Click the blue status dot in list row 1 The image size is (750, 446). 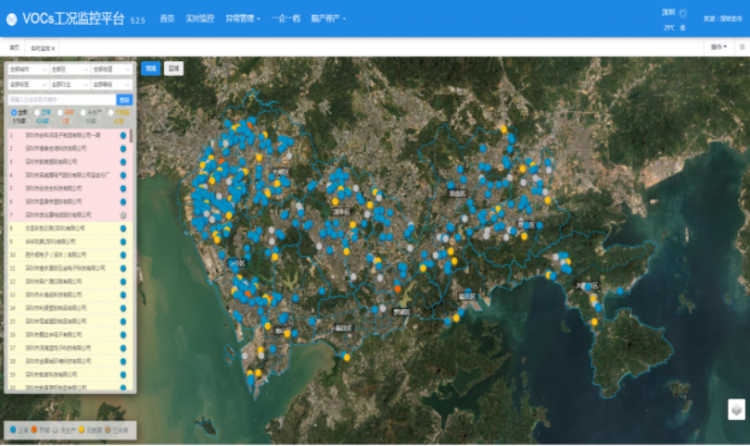(x=123, y=135)
